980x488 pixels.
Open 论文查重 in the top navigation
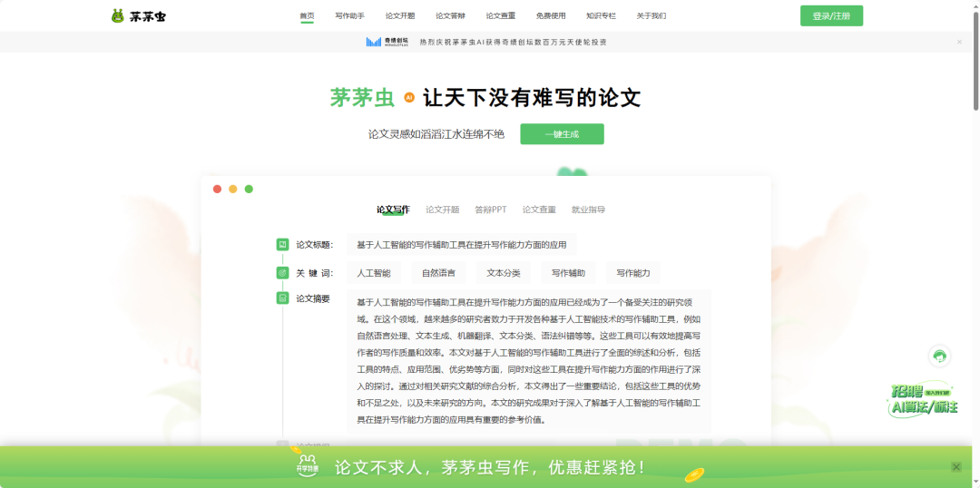click(x=501, y=16)
